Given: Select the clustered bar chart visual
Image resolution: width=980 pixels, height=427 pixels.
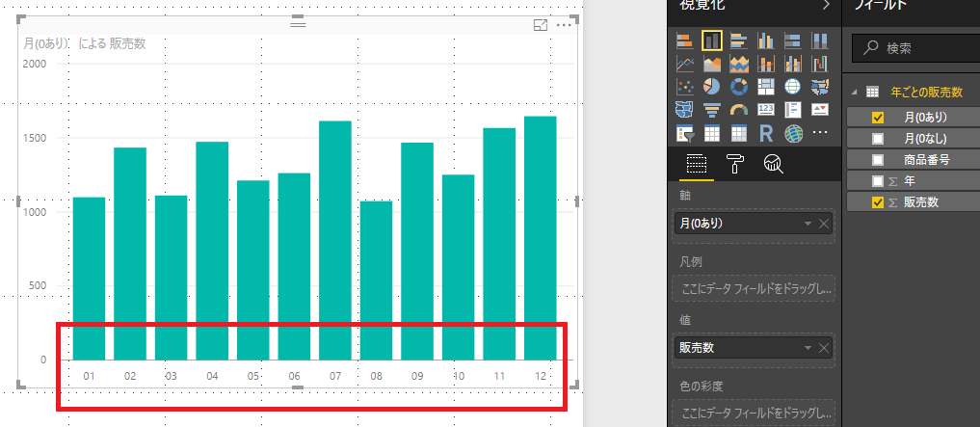Looking at the screenshot, I should pos(739,41).
